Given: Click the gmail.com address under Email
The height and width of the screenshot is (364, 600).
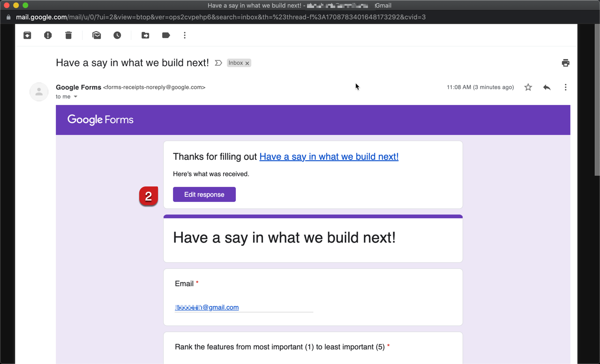Looking at the screenshot, I should (x=207, y=307).
